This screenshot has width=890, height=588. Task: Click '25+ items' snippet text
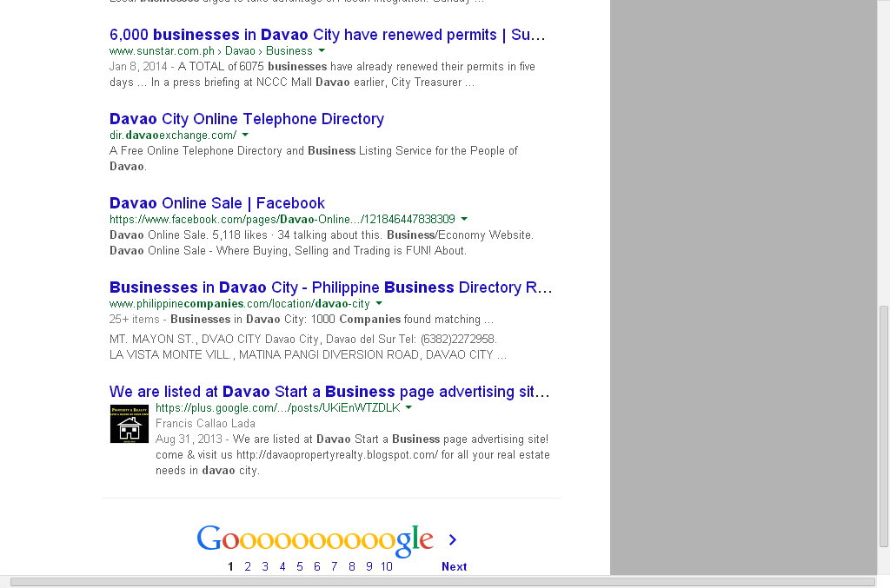[x=135, y=320]
